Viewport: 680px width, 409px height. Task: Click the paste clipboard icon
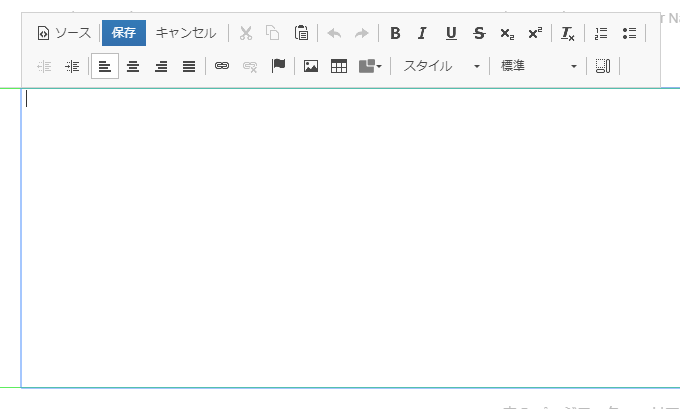[x=301, y=33]
